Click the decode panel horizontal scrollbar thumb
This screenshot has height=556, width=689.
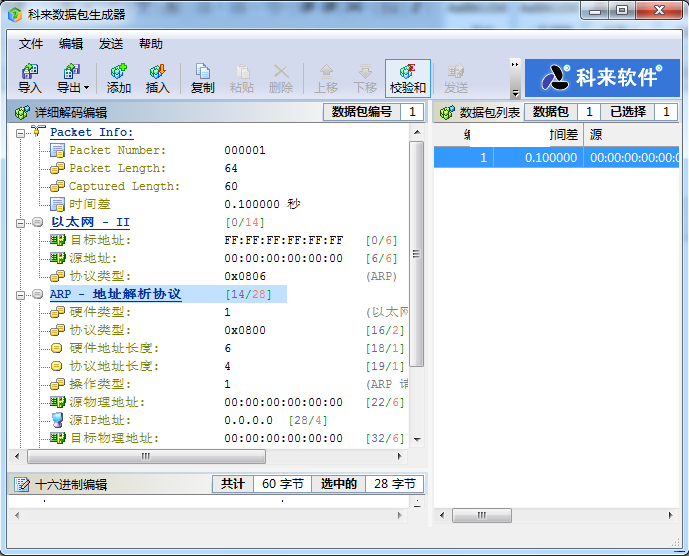[x=145, y=456]
